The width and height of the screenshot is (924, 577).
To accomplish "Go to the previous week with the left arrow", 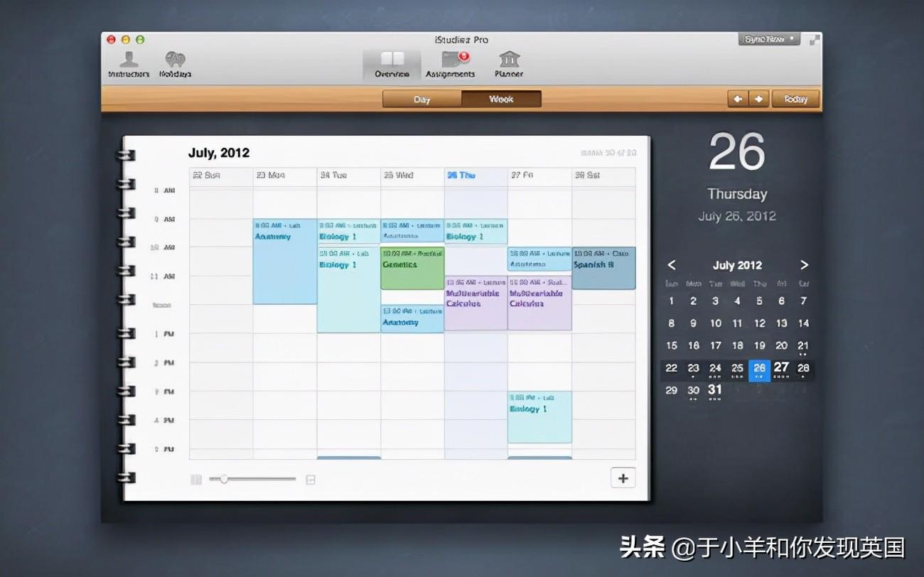I will coord(738,99).
